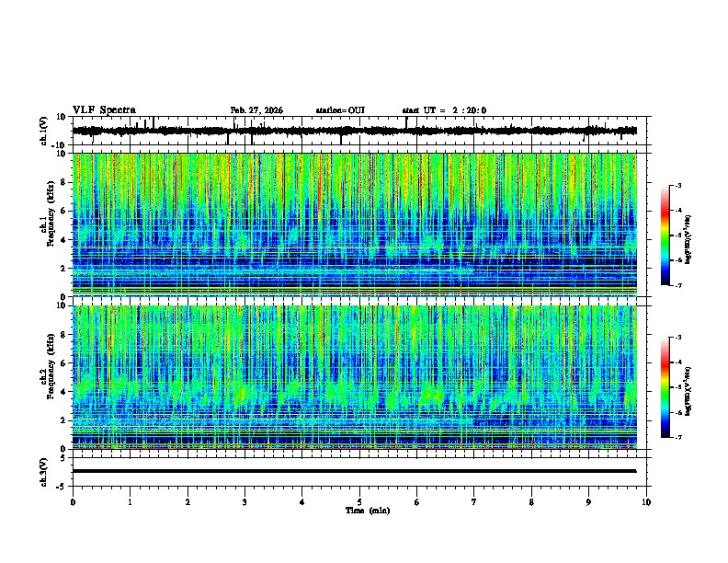Click the ch.2 spectrogram plot area
This screenshot has height=563, width=728.
pos(355,377)
